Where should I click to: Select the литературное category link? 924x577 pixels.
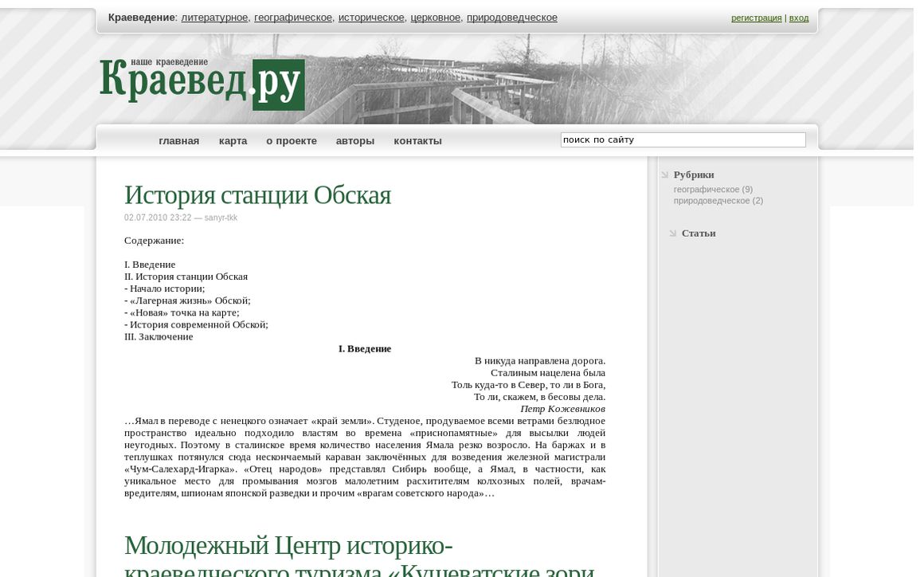tap(214, 18)
